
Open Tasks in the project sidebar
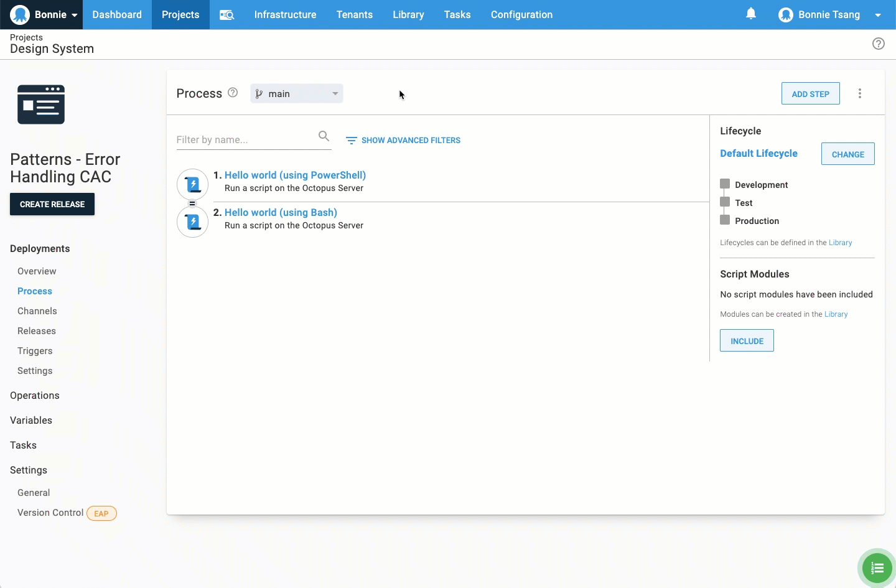(x=23, y=446)
